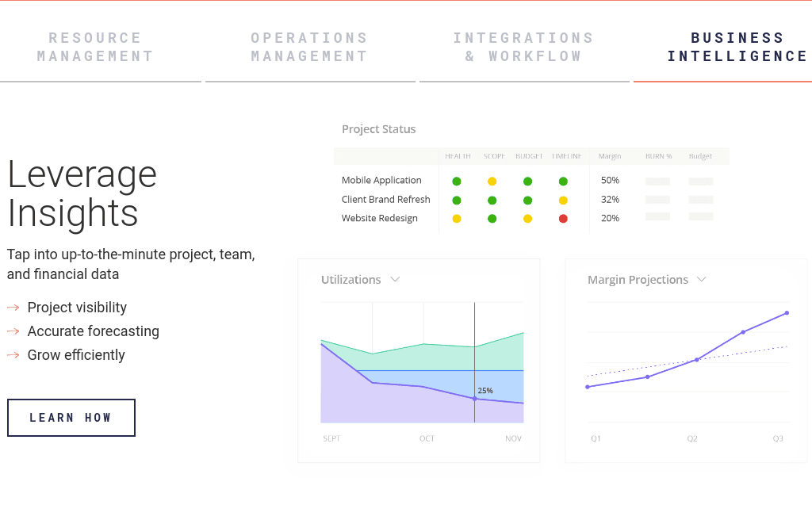The image size is (812, 520).
Task: Click the Margin Projections chart title
Action: tap(638, 280)
